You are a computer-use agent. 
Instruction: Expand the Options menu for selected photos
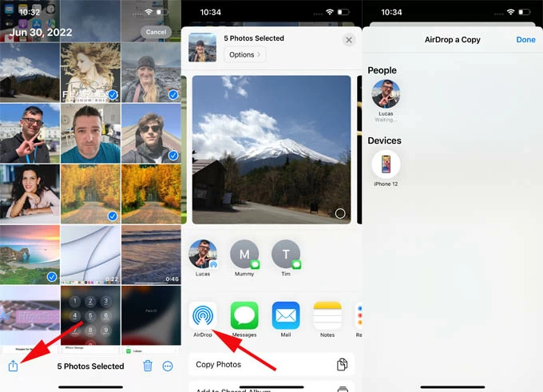[244, 54]
